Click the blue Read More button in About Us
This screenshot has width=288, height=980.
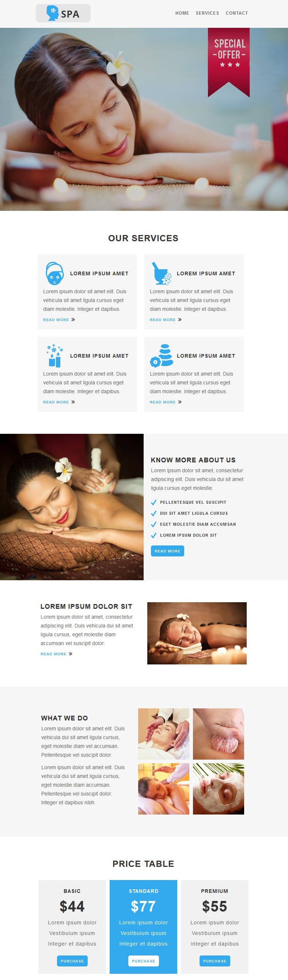tap(167, 551)
